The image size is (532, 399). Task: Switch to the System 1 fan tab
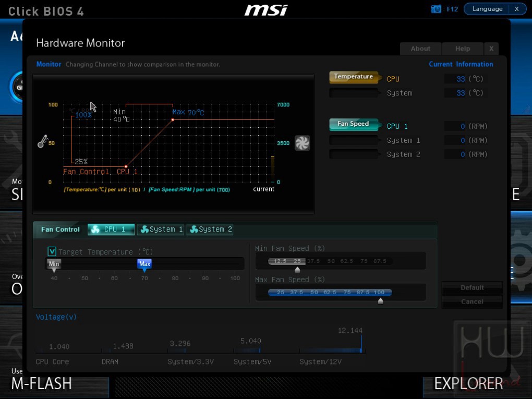tap(161, 229)
